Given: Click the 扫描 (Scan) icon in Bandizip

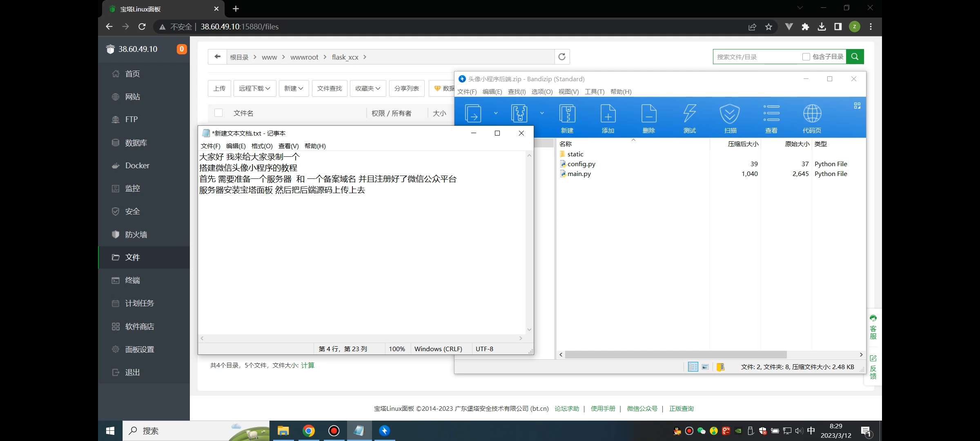Looking at the screenshot, I should tap(730, 118).
